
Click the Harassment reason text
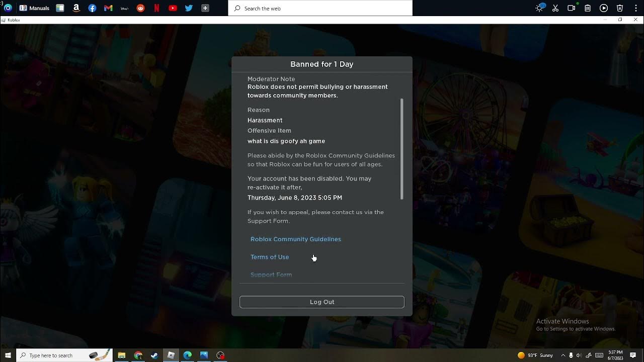click(265, 120)
